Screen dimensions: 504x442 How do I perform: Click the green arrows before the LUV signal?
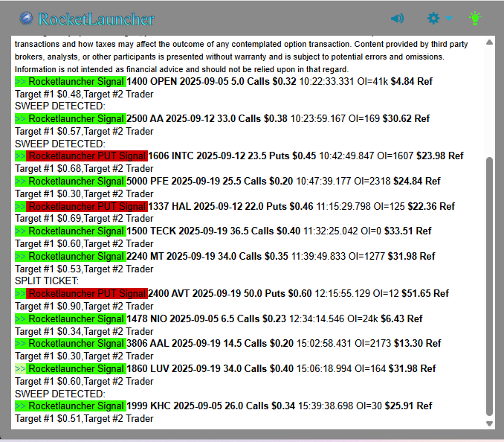pos(21,369)
